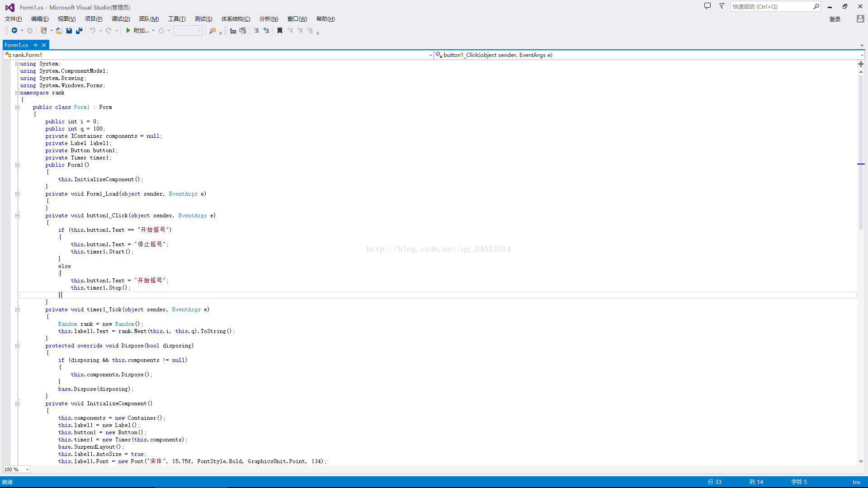Collapse the Form1_Load method

pyautogui.click(x=17, y=194)
